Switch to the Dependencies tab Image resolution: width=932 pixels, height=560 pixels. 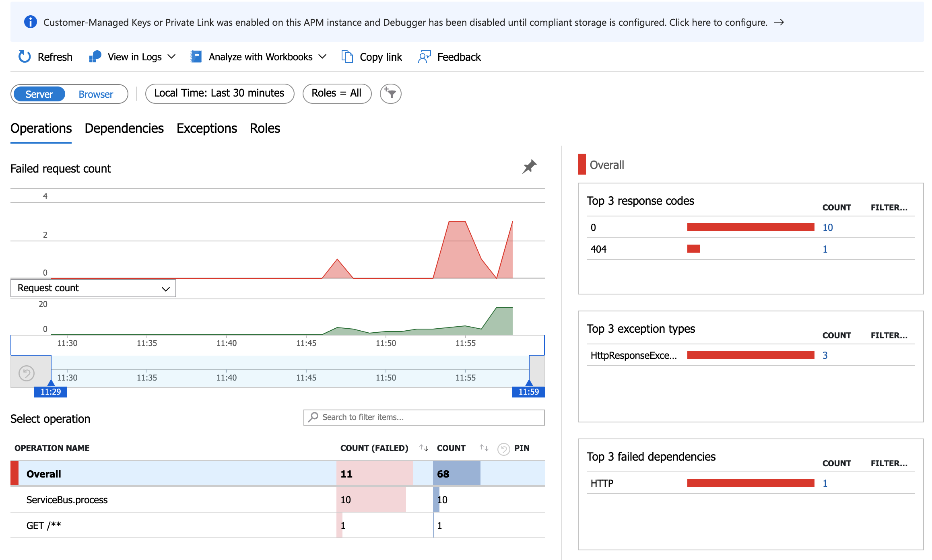(124, 128)
